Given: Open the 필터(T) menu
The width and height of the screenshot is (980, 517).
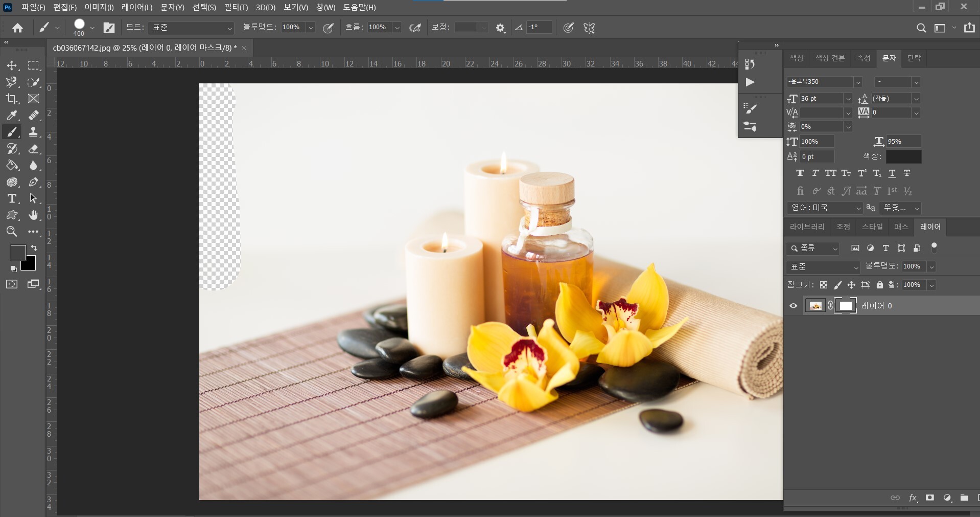Looking at the screenshot, I should click(236, 8).
